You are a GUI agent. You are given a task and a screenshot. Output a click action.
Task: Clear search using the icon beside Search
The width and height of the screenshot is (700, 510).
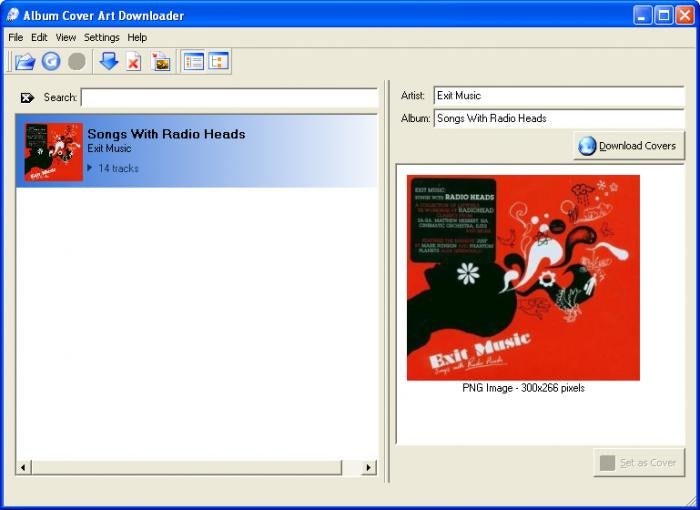(x=27, y=98)
